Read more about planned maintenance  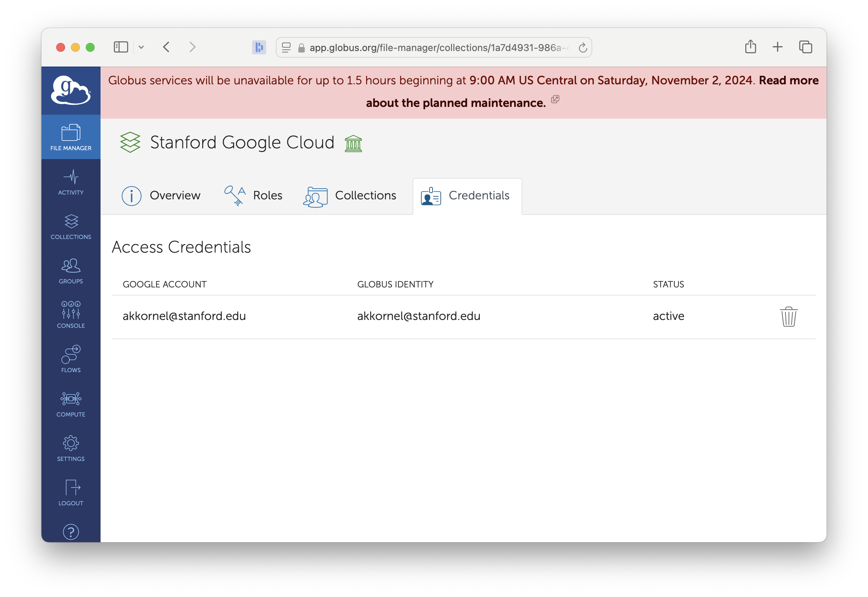click(458, 101)
